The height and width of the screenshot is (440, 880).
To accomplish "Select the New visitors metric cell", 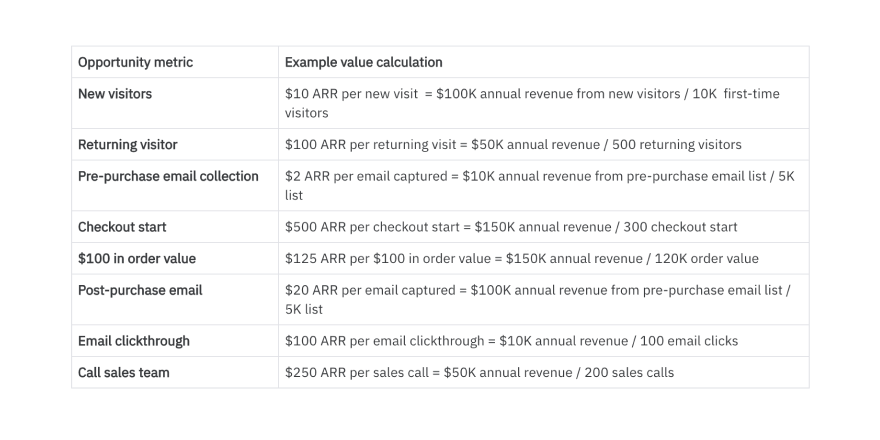I will click(x=115, y=94).
